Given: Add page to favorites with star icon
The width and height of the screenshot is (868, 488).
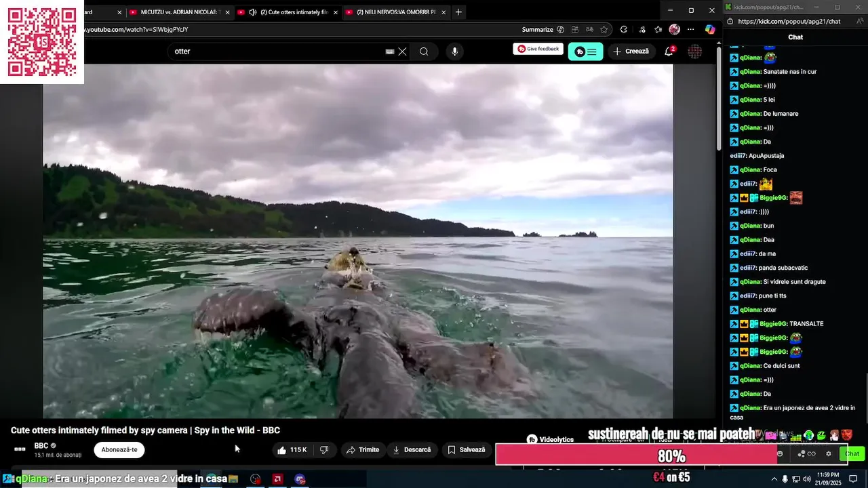Looking at the screenshot, I should click(x=604, y=30).
